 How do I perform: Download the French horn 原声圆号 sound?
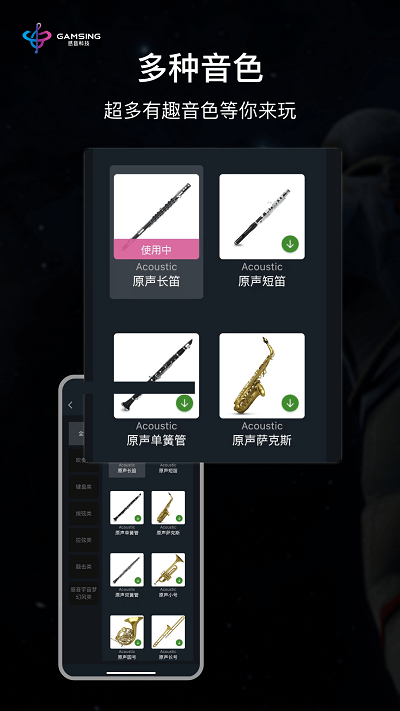(138, 643)
